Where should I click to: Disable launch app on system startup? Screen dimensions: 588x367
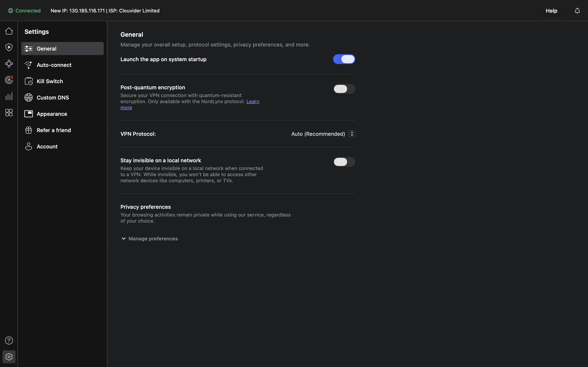tap(344, 59)
